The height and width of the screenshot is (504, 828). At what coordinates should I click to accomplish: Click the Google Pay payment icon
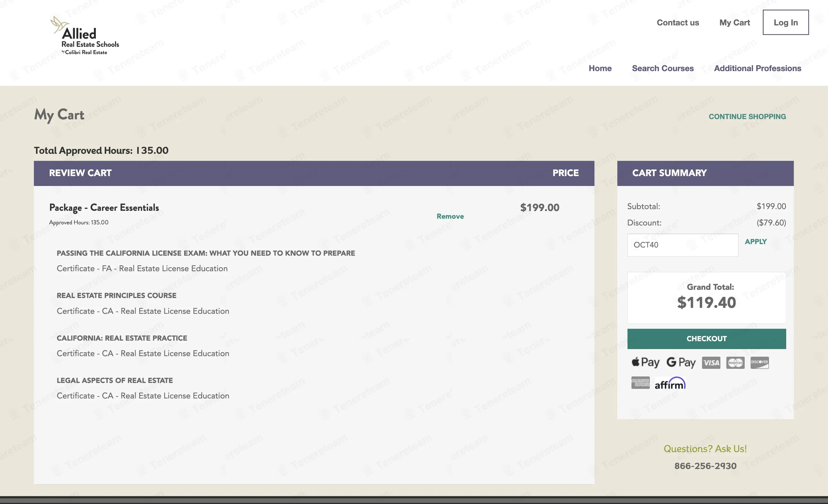pos(681,363)
